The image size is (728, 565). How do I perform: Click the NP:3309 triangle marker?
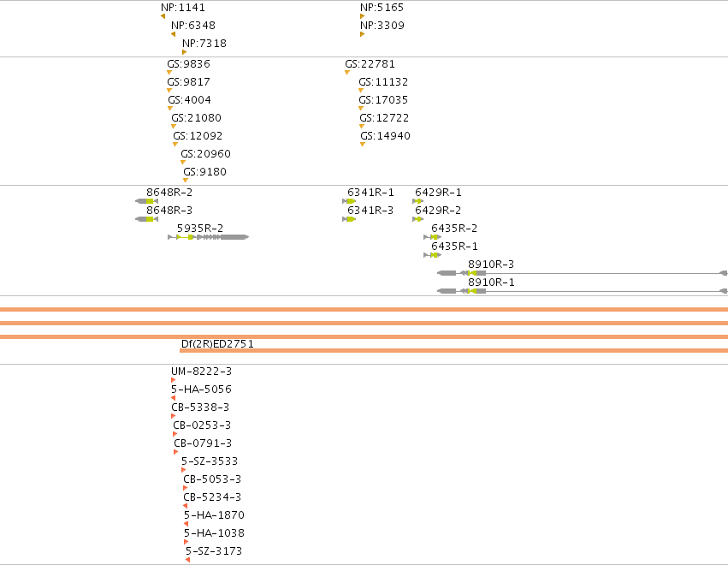(x=362, y=34)
